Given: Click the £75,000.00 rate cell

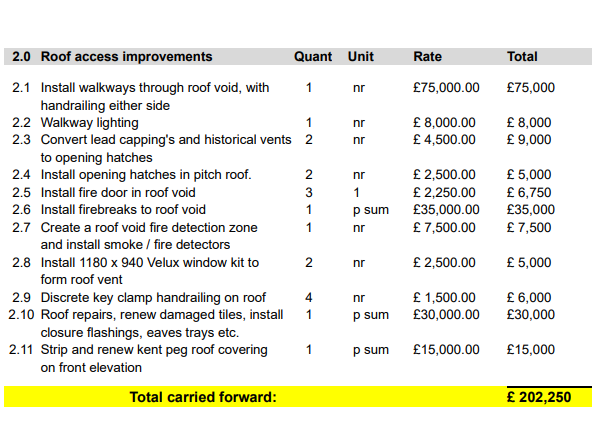Looking at the screenshot, I should point(446,88).
